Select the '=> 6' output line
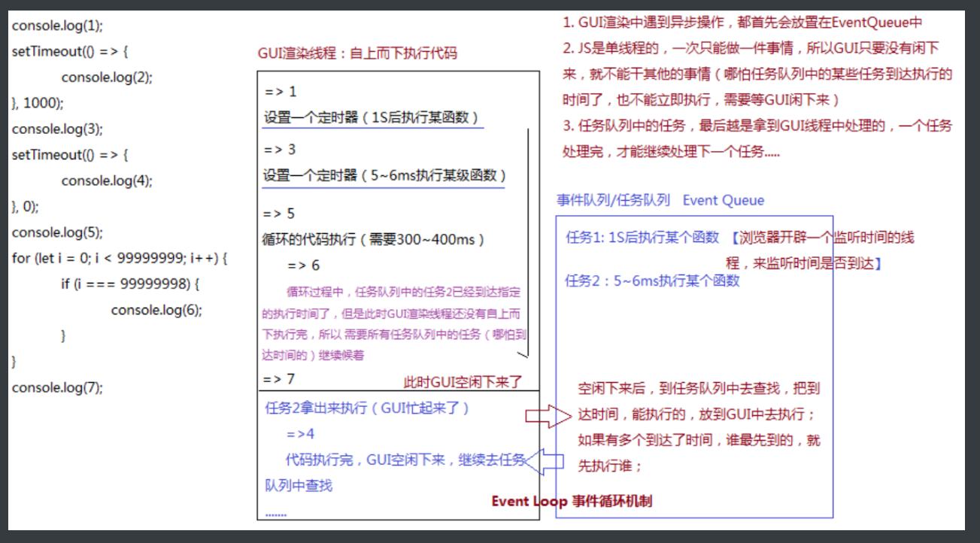Image resolution: width=980 pixels, height=543 pixels. [x=304, y=265]
